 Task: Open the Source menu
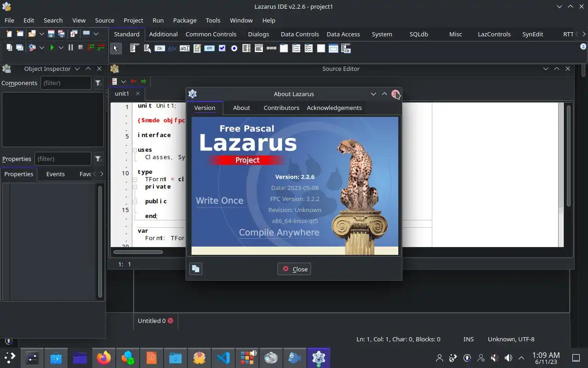tap(104, 20)
